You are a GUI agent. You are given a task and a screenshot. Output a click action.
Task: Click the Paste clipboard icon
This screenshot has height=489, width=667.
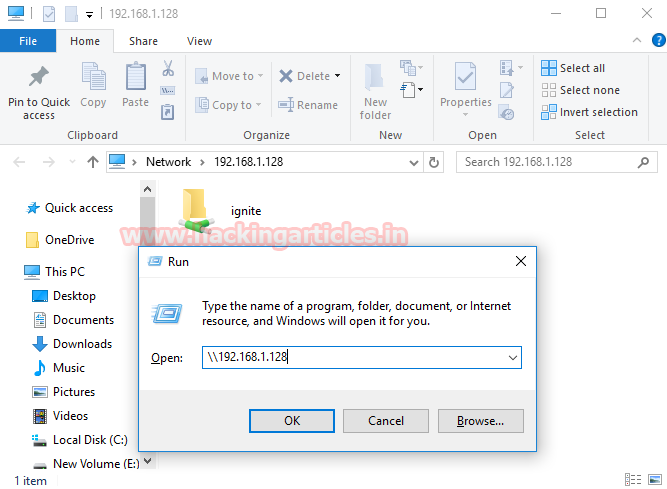coord(136,76)
